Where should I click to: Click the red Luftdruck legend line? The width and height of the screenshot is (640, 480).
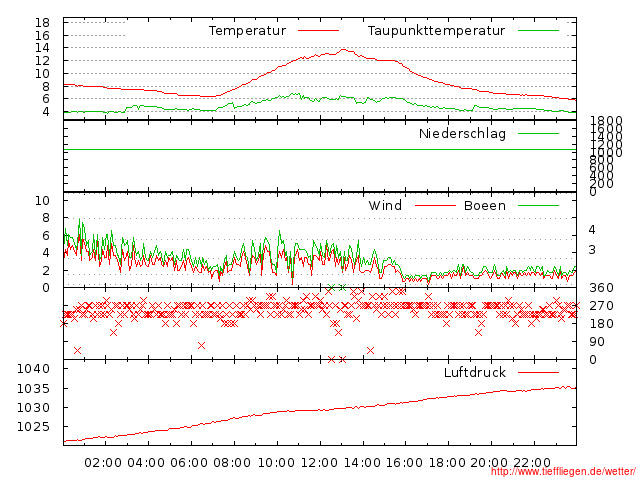click(538, 372)
